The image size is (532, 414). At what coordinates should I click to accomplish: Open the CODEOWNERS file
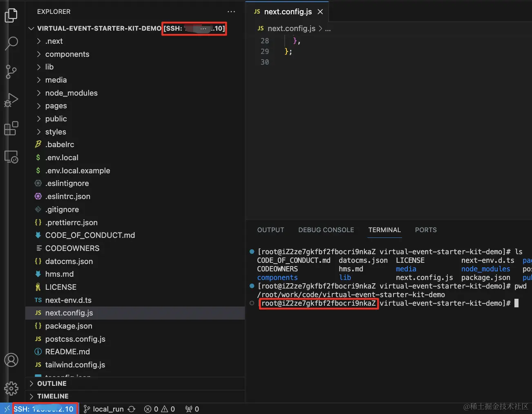[135, 248]
